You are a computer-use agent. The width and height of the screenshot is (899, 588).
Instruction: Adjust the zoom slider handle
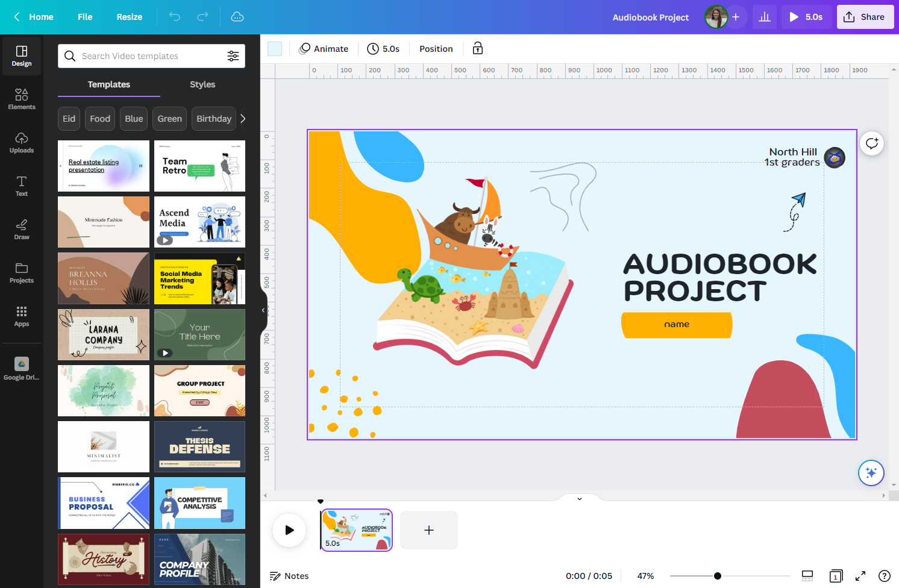coord(718,576)
